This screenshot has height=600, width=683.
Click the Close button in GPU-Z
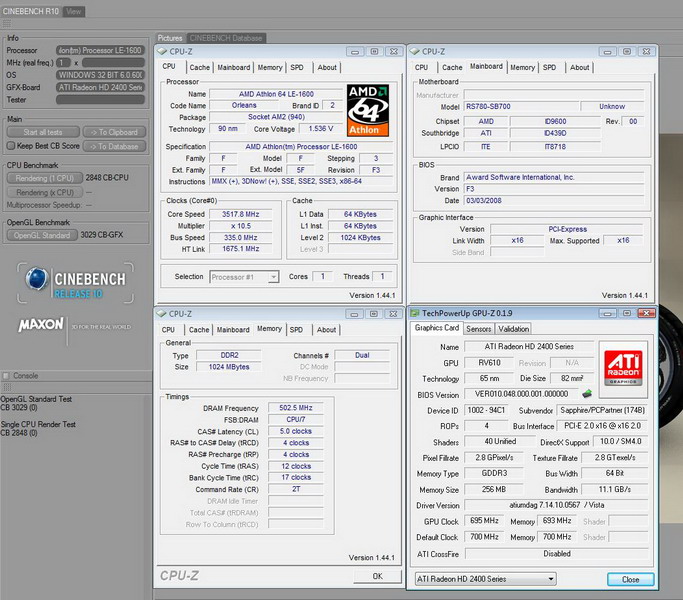[x=630, y=580]
